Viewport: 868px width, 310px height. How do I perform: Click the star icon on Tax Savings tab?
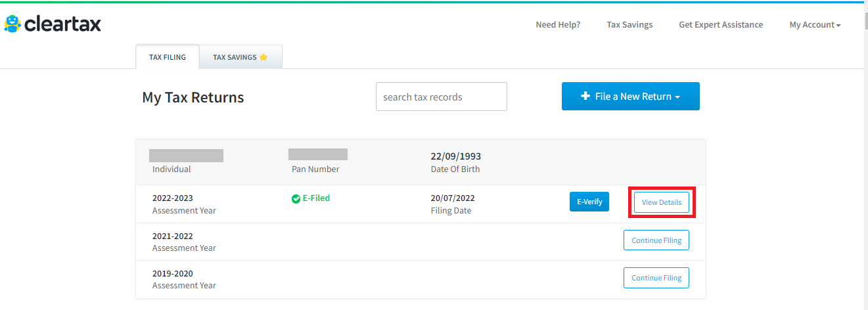point(263,57)
